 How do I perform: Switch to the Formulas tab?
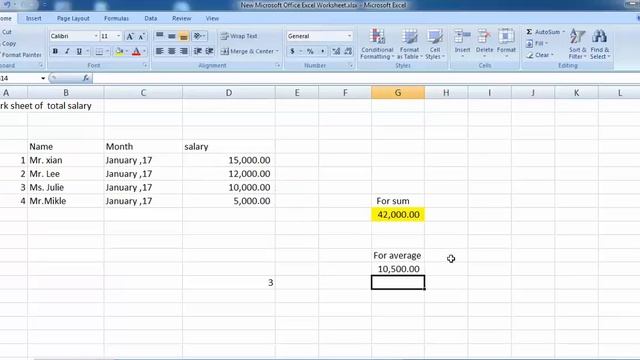[x=116, y=18]
